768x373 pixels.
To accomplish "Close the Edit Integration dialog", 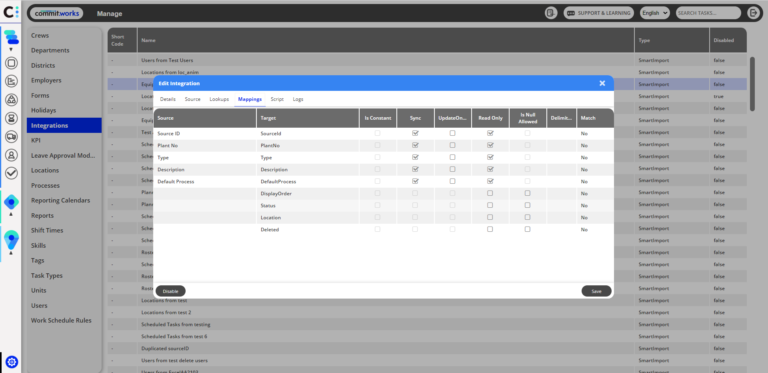I will pyautogui.click(x=602, y=83).
